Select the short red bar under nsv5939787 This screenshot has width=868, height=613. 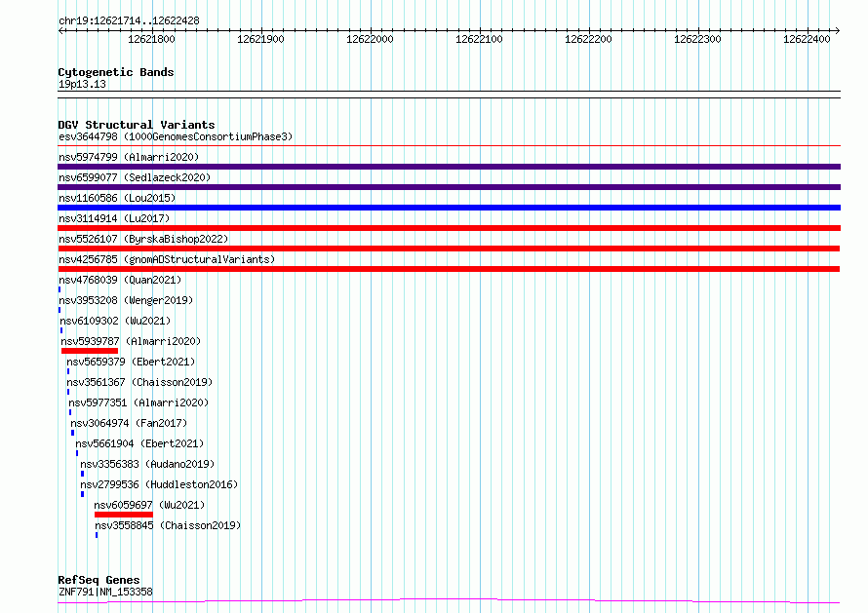click(x=90, y=351)
